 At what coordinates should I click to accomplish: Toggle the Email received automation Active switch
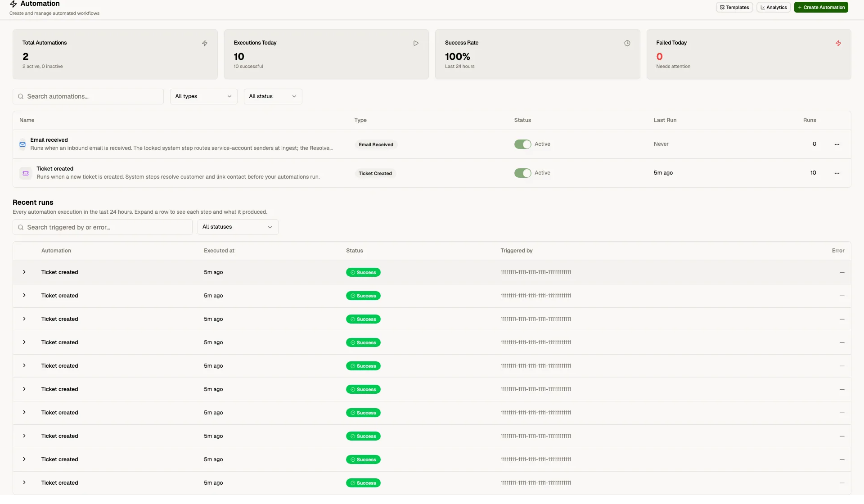523,144
